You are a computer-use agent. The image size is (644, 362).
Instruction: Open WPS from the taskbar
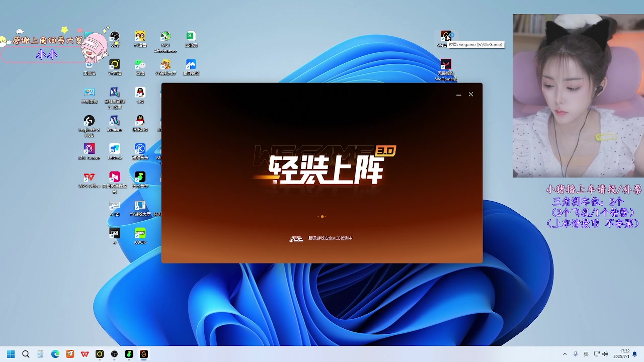(x=85, y=354)
